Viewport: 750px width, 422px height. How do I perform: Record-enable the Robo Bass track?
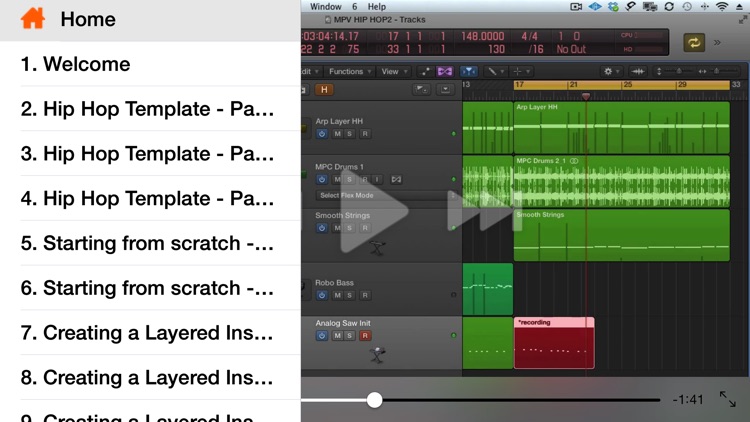365,295
